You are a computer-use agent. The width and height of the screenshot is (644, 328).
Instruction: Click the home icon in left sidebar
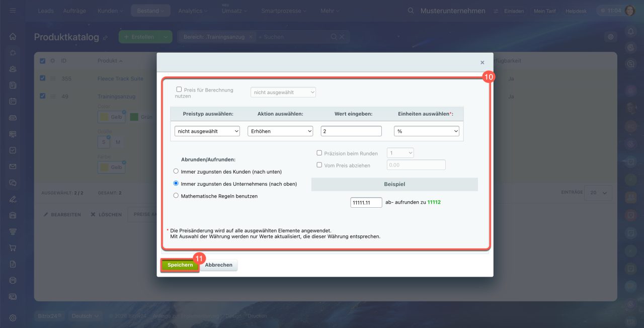(x=13, y=36)
